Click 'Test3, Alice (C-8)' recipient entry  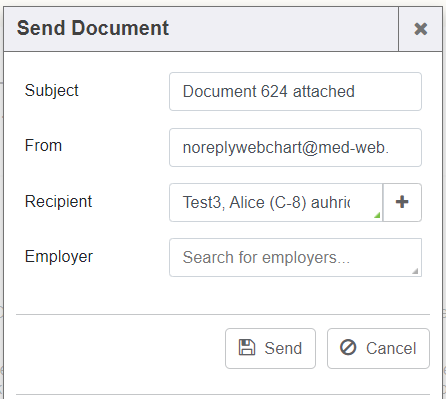[244, 202]
